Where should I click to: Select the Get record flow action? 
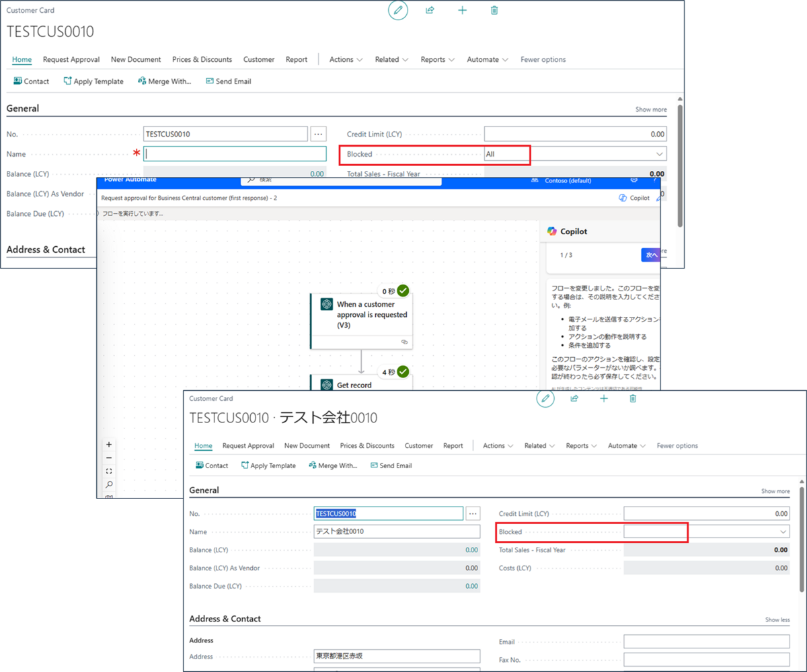point(362,382)
